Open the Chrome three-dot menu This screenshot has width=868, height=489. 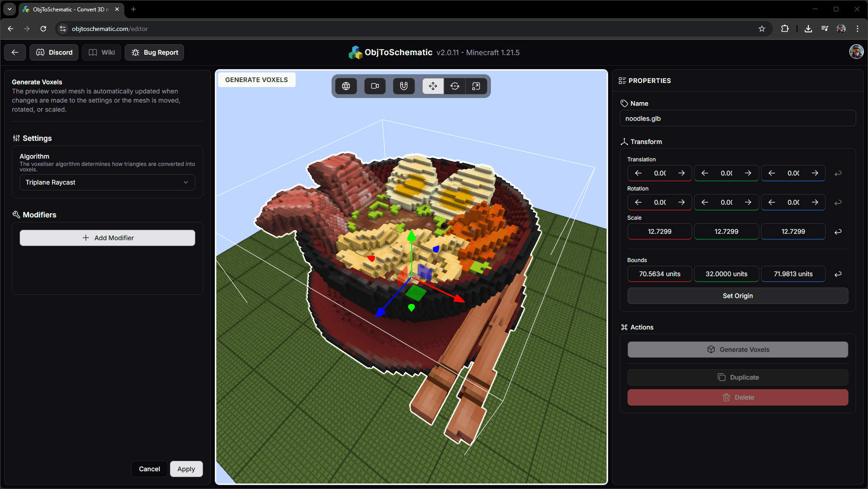pos(858,29)
